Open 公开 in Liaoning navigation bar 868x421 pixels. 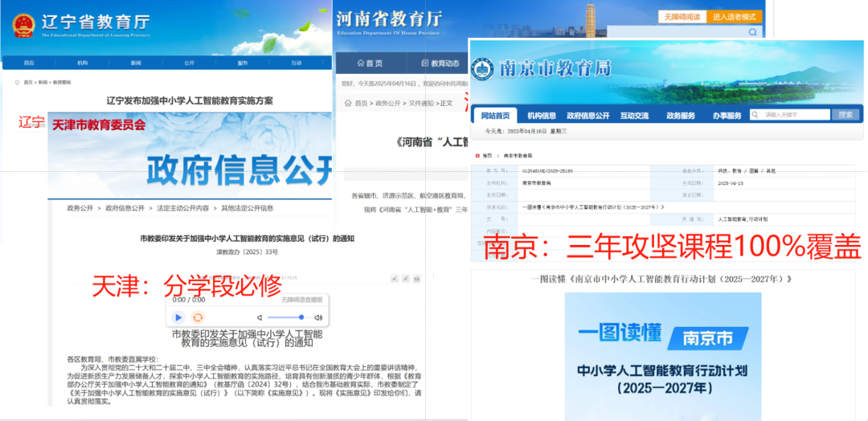pyautogui.click(x=190, y=63)
